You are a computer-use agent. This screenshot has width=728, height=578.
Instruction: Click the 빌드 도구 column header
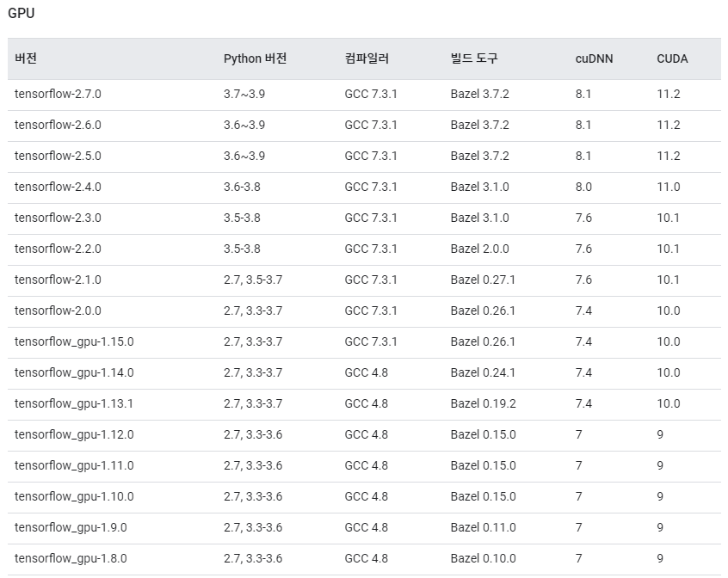(x=474, y=58)
